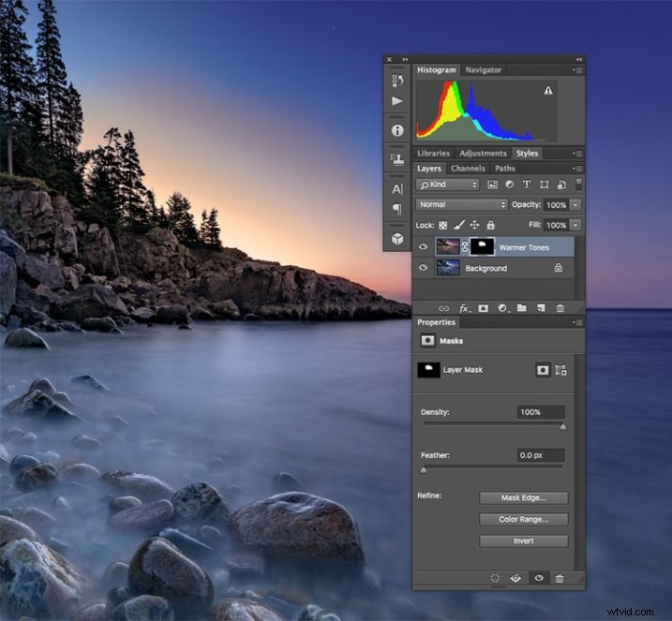The height and width of the screenshot is (621, 672).
Task: Delete layer with Layers panel trash icon
Action: point(560,308)
